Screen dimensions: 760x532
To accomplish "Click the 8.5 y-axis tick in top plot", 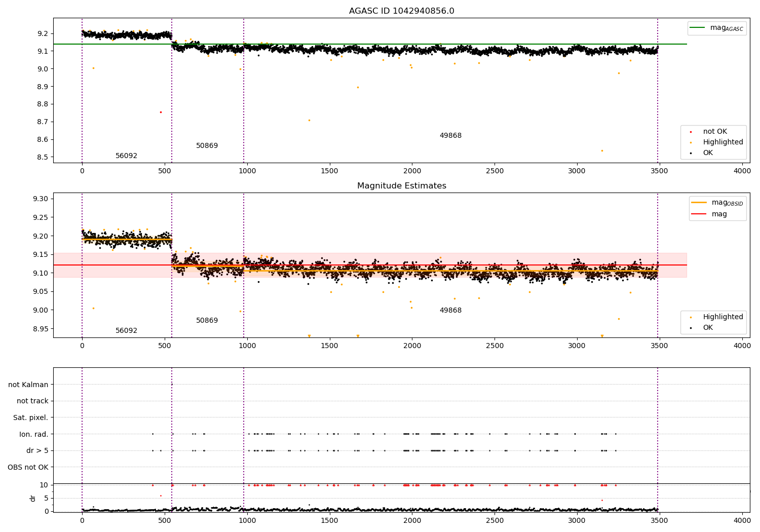I will (43, 157).
